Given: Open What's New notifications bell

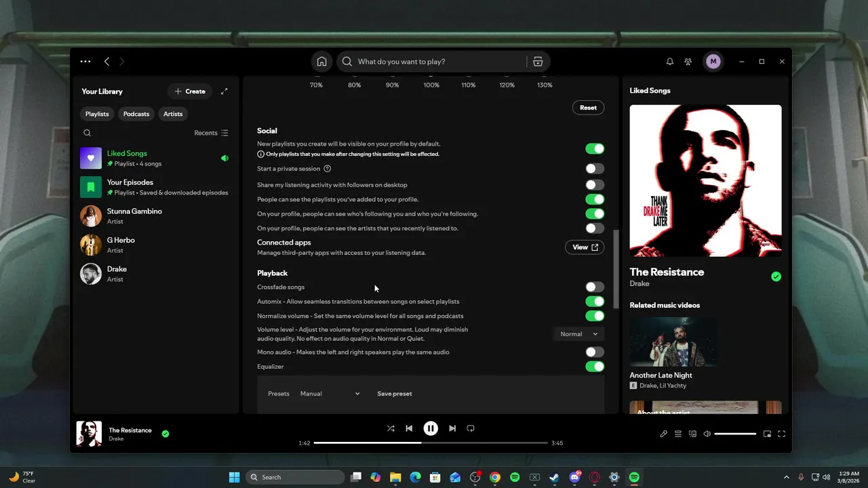Looking at the screenshot, I should 670,62.
